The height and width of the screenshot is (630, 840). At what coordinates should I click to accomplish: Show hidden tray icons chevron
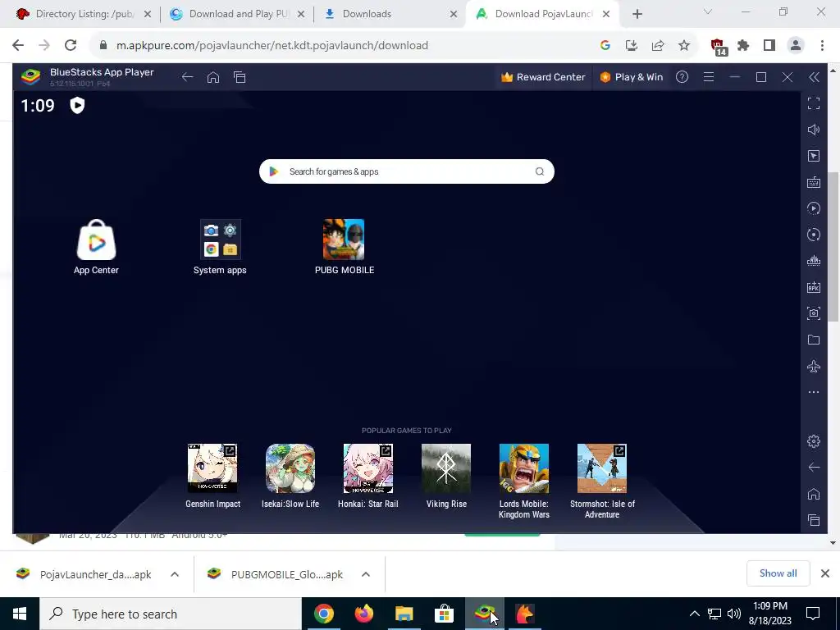click(x=694, y=614)
